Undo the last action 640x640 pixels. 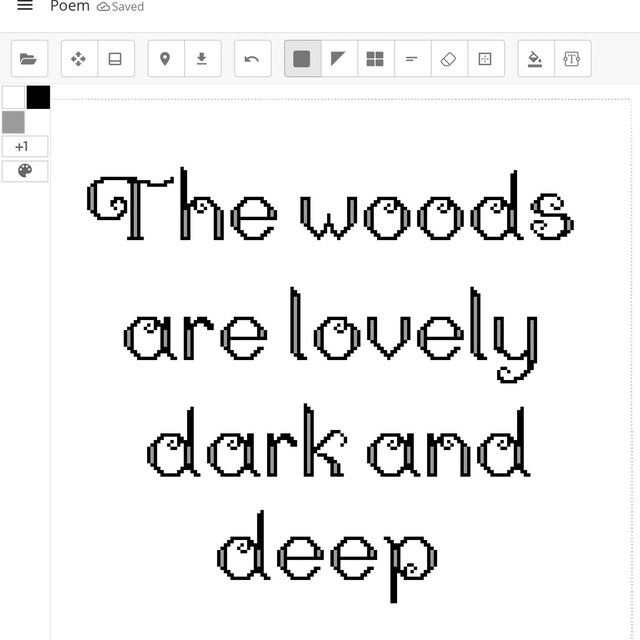pos(253,59)
